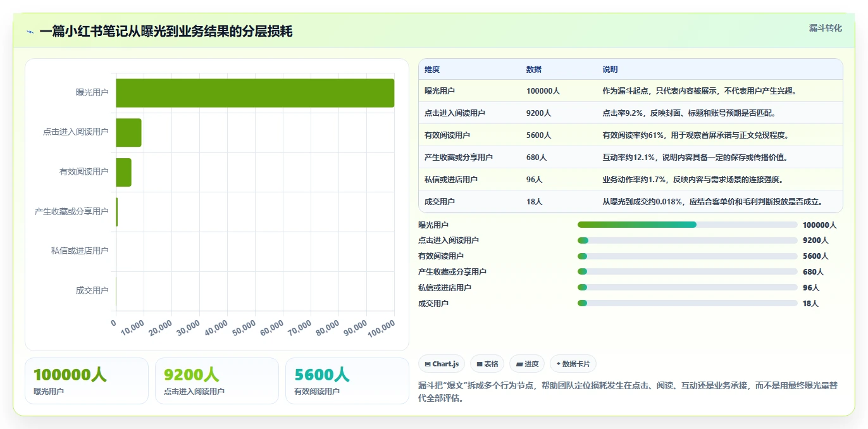Click the 96人 cell in the table
Viewport: 868px width, 429px height.
(534, 180)
